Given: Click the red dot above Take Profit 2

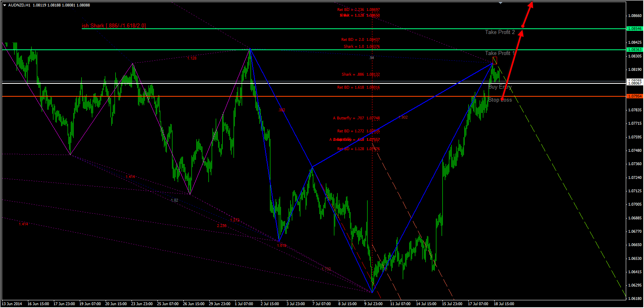Looking at the screenshot, I should pyautogui.click(x=523, y=26).
